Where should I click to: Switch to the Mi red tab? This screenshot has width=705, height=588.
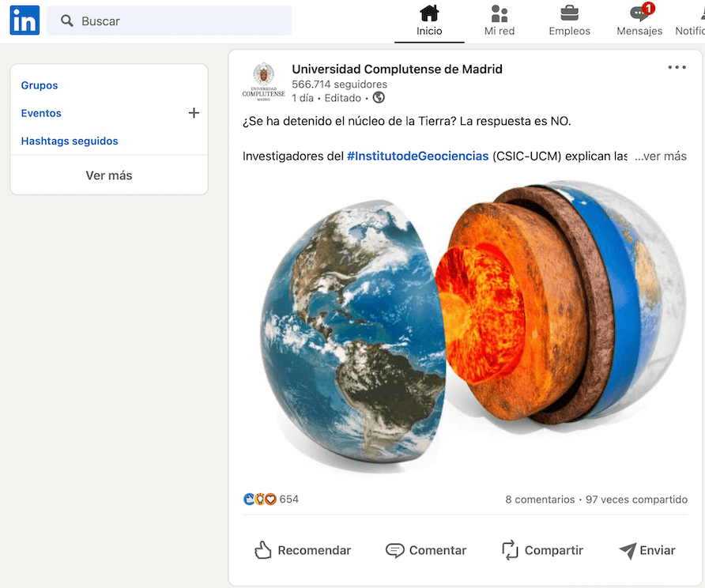(x=499, y=22)
